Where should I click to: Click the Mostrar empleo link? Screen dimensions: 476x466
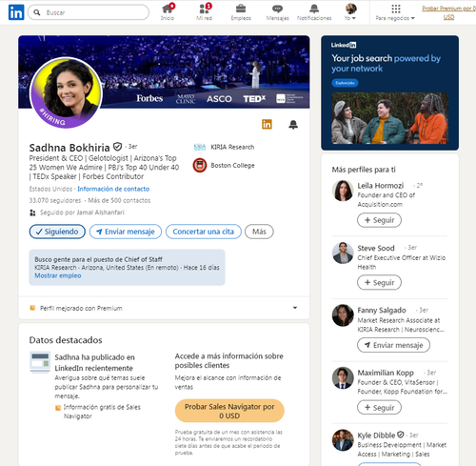pos(58,275)
